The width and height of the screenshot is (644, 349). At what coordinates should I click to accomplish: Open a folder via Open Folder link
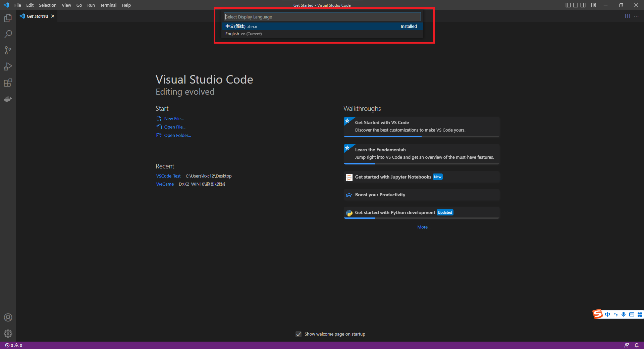177,135
